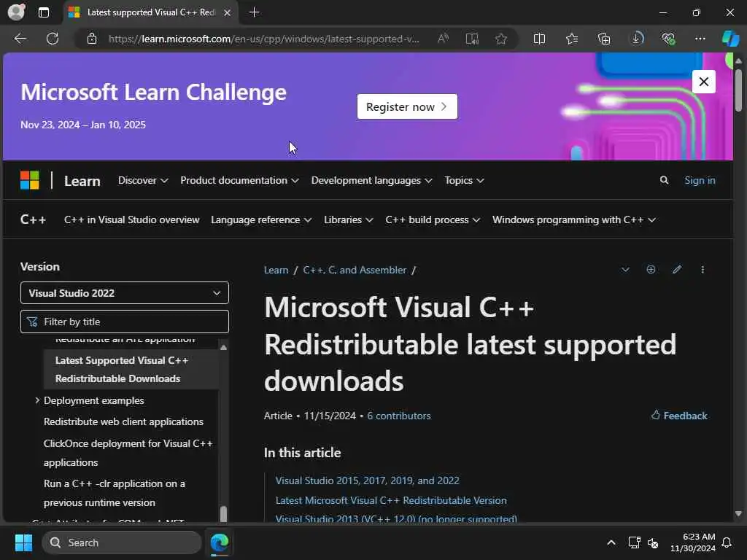The width and height of the screenshot is (747, 560).
Task: Activate Read aloud icon in address bar
Action: [443, 39]
